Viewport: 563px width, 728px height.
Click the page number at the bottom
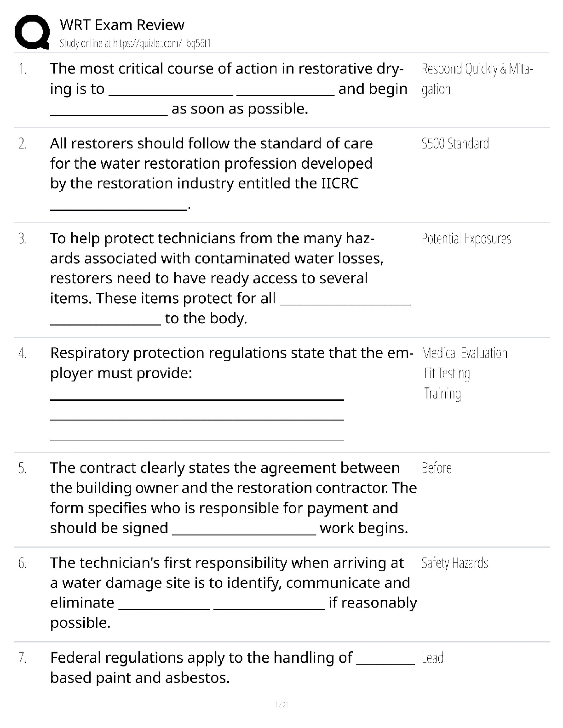tap(281, 705)
